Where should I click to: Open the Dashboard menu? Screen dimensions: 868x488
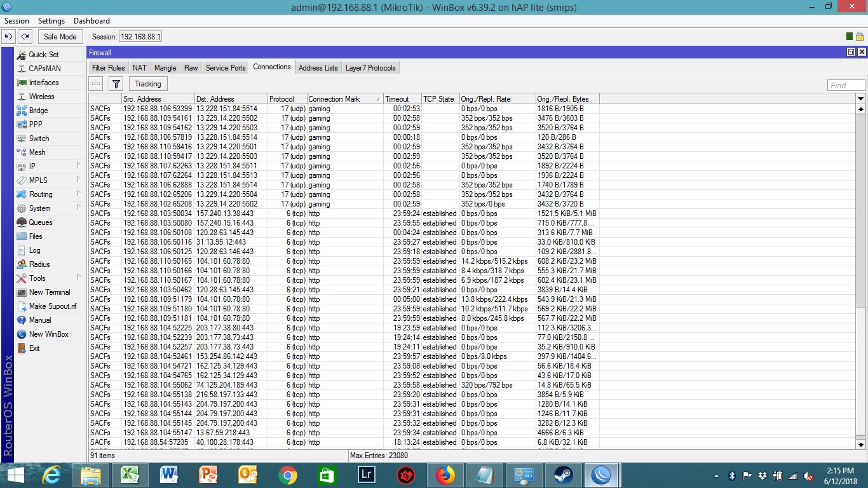click(x=92, y=21)
